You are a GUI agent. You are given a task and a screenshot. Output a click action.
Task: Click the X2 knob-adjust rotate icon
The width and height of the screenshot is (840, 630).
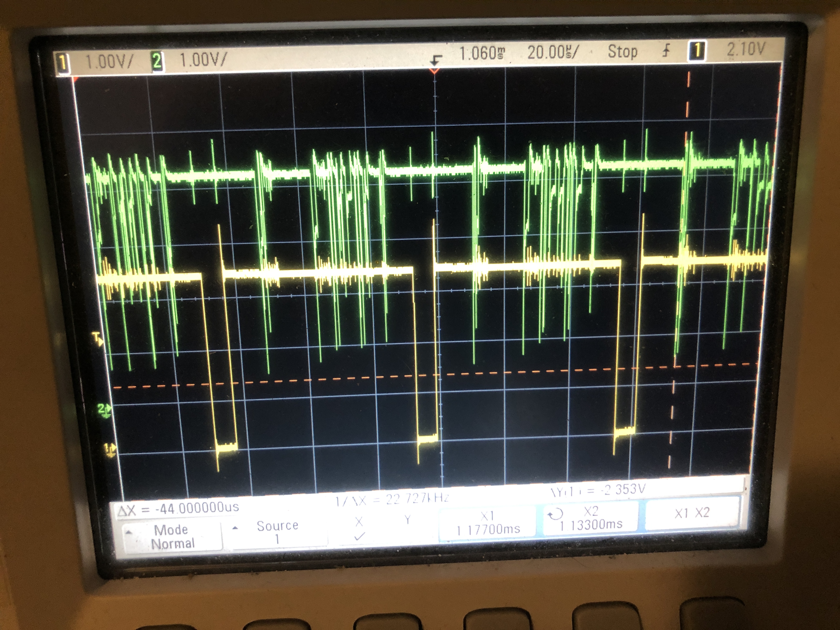(555, 515)
